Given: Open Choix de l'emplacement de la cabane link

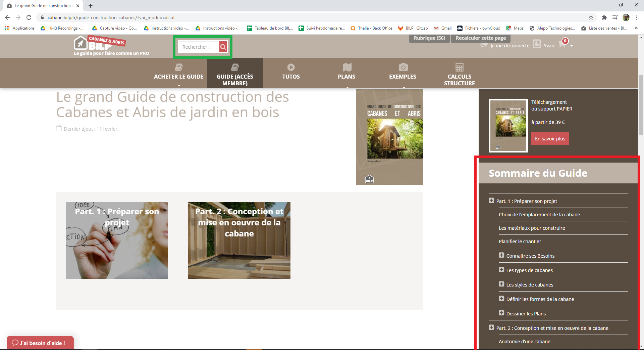Looking at the screenshot, I should [539, 215].
